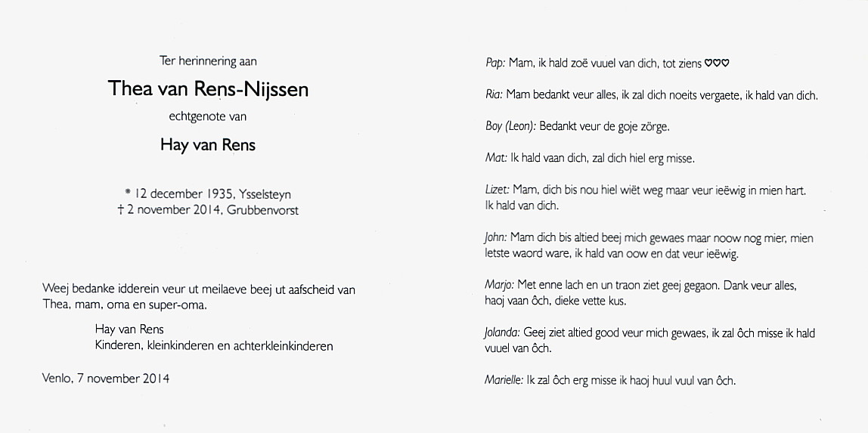Select the "Ter herinnering aan" line
Viewport: 868px width, 433px height.
click(208, 61)
